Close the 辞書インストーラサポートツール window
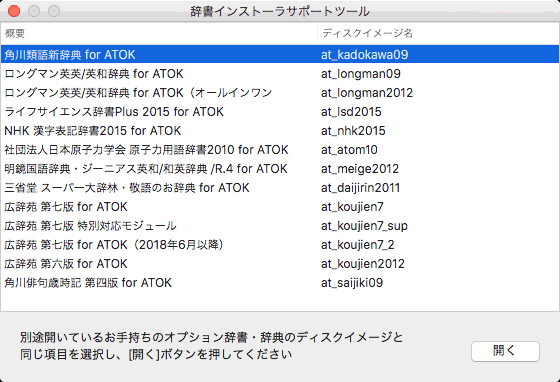This screenshot has width=560, height=382. pos(14,11)
